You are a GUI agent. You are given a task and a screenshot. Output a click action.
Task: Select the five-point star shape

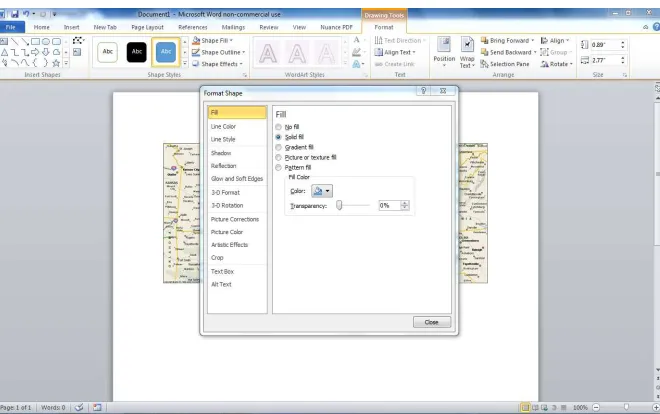tap(56, 63)
